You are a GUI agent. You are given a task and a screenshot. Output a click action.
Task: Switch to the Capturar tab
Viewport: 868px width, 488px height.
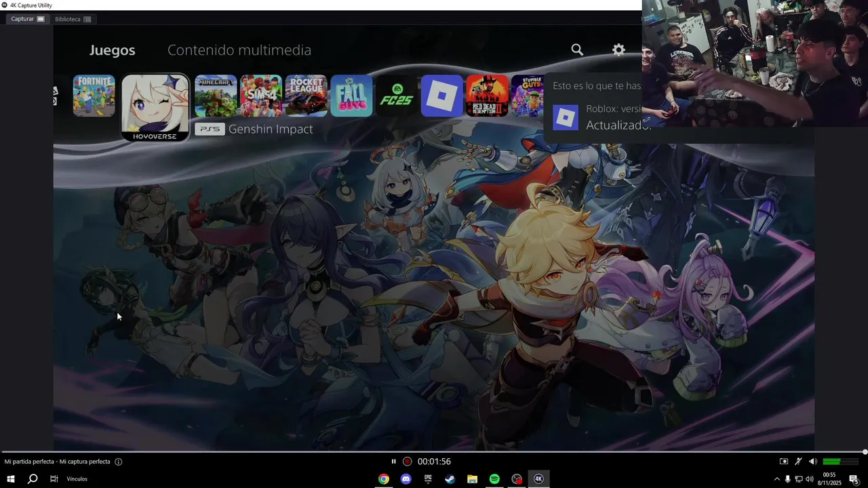pos(28,19)
